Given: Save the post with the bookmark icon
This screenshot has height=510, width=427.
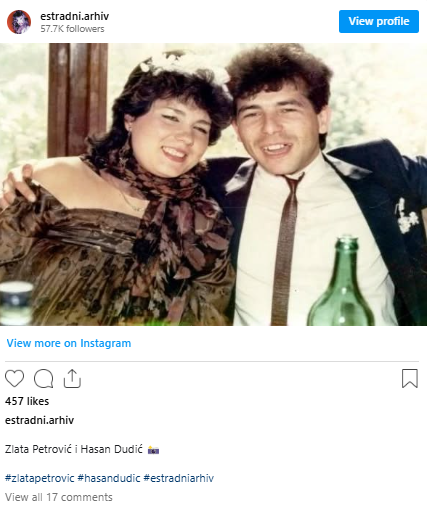Looking at the screenshot, I should tap(410, 378).
